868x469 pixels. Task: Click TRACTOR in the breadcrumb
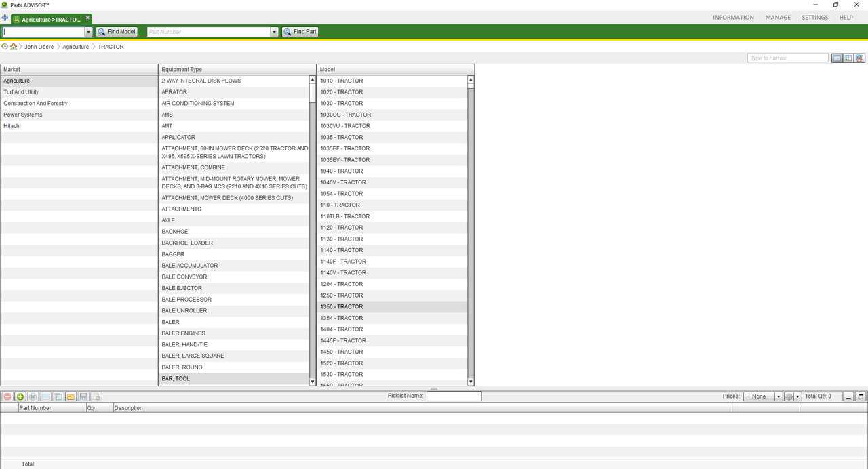tap(111, 47)
